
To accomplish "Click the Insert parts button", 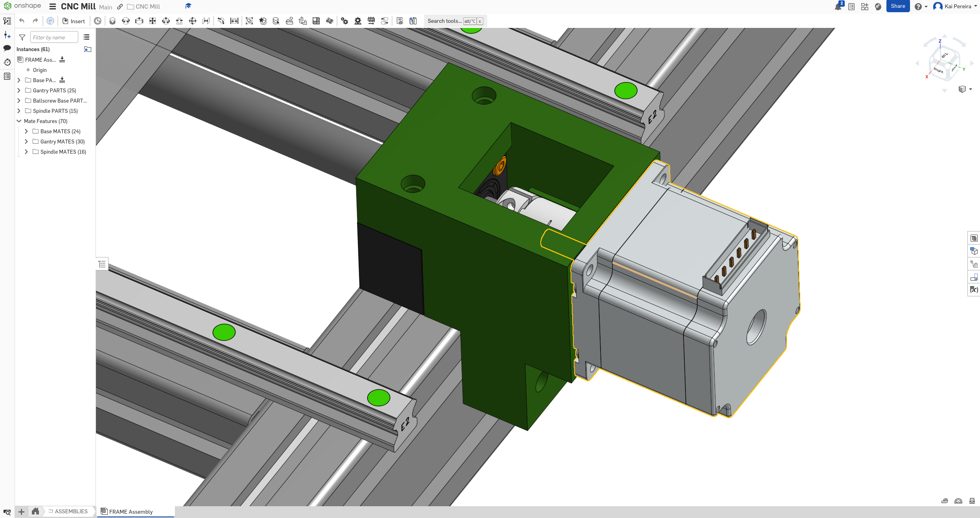I will (x=74, y=21).
